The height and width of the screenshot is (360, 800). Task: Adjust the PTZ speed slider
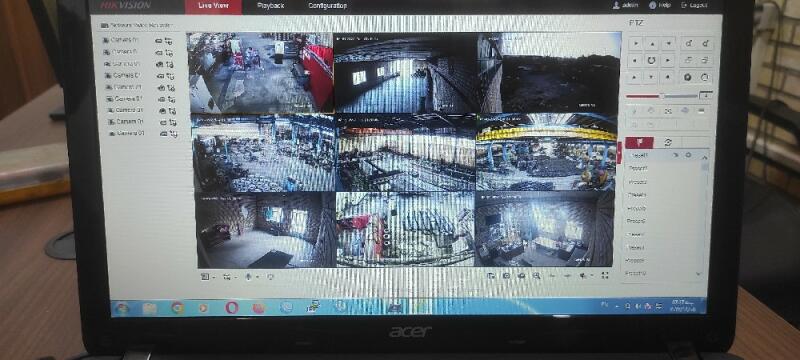click(662, 95)
